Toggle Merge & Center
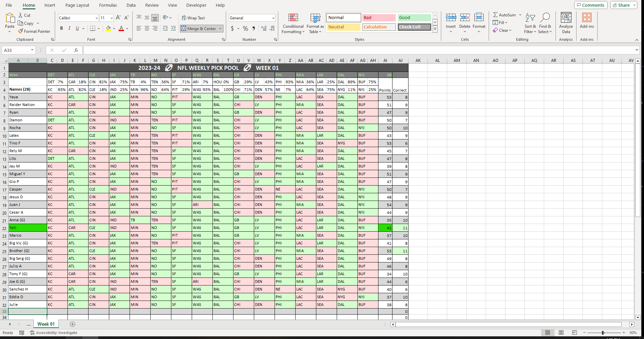Screen dimensions: 644x339 (x=199, y=28)
